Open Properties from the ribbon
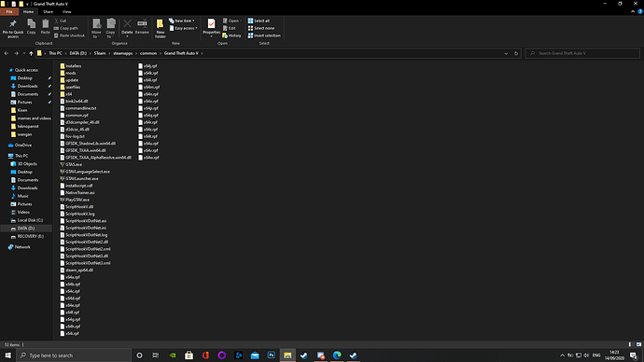The width and height of the screenshot is (644, 362). [212, 28]
